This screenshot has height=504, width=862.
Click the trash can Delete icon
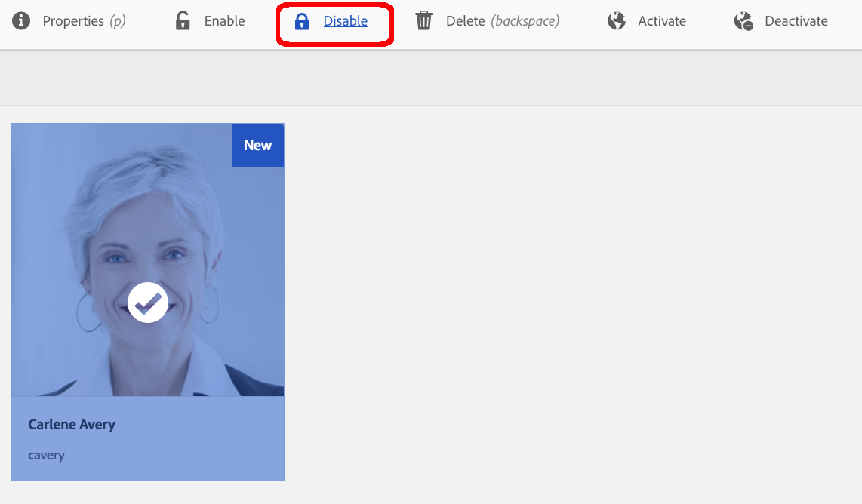[x=423, y=20]
